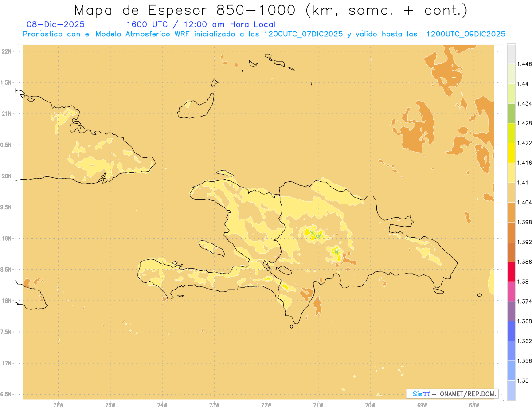Click the 'SisTT - ONAMET/REP.DOM.' credit box
Image resolution: width=532 pixels, height=411 pixels.
coord(452,393)
